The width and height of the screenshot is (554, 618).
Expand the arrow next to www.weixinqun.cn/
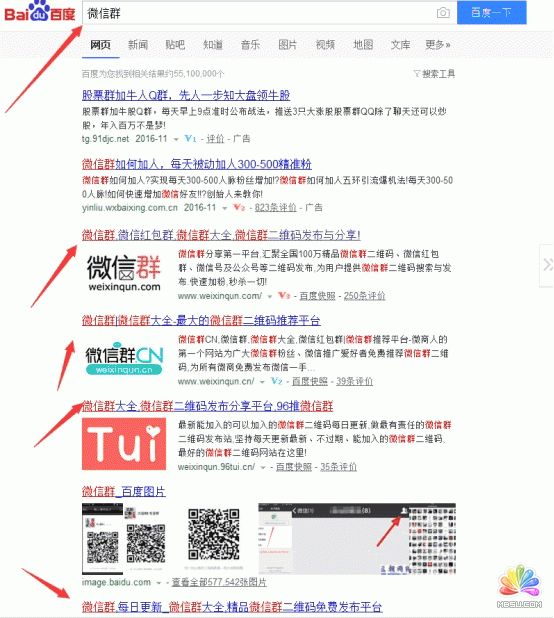click(x=262, y=382)
